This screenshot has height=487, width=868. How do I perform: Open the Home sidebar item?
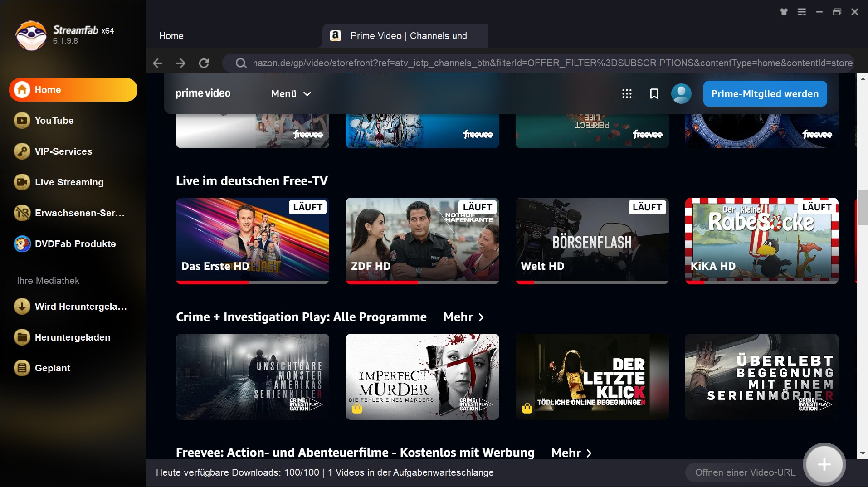73,90
